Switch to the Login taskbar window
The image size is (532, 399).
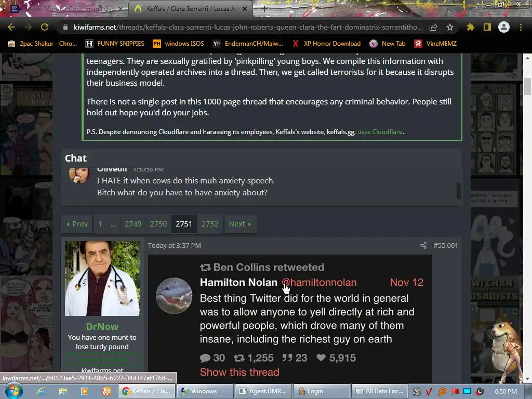(x=321, y=391)
